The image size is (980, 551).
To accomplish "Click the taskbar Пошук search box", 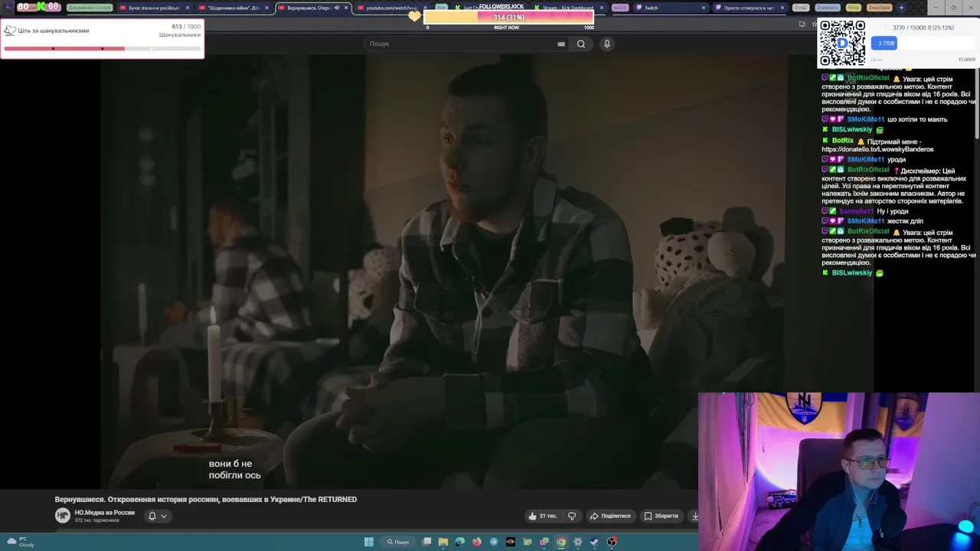I will 398,542.
